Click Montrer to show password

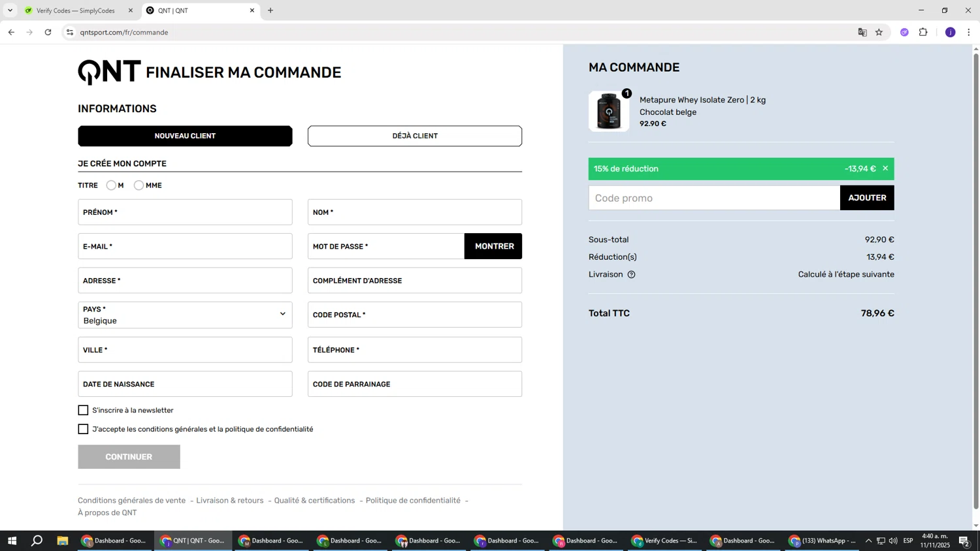pos(493,246)
